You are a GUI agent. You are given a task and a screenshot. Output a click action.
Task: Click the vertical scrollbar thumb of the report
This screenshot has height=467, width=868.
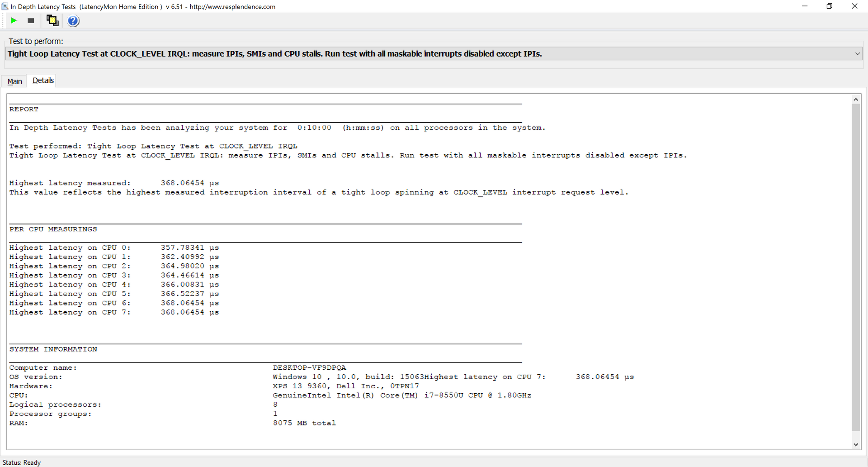click(856, 267)
